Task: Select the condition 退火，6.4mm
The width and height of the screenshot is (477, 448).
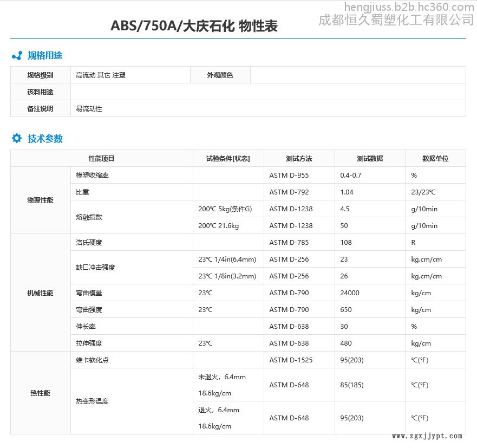Action: coord(218,410)
